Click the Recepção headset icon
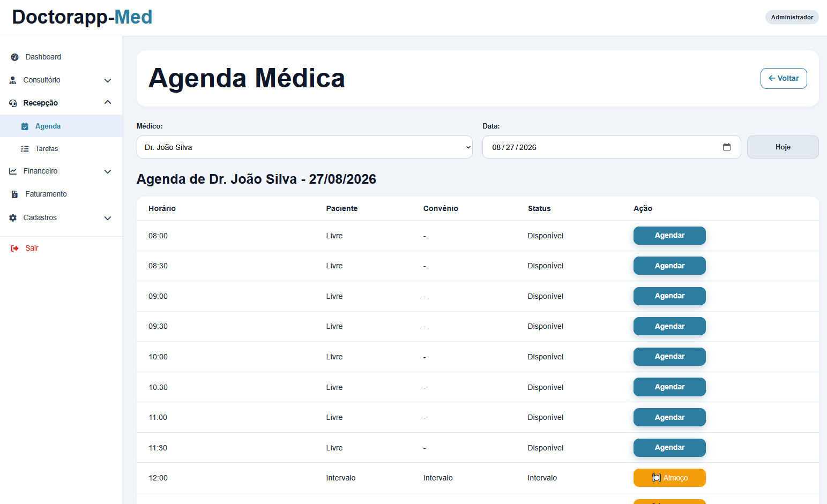827x504 pixels. (x=13, y=103)
